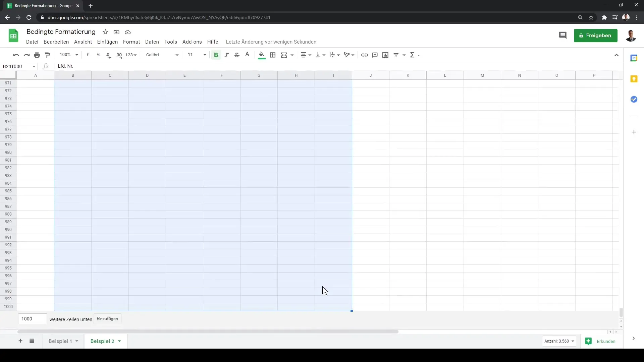
Task: Switch to Beispiel 1 tab
Action: coord(60,341)
